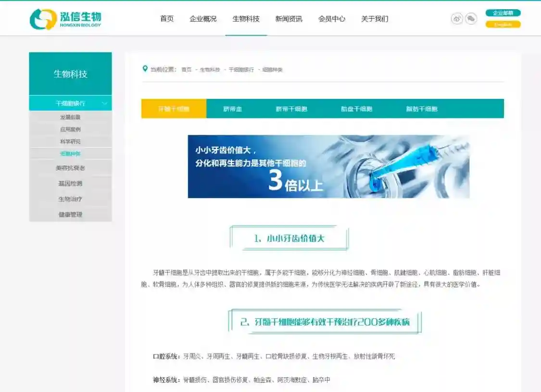Viewport: 541px width, 392px height.
Task: Click the Hongxin Biology logo
Action: tap(65, 19)
